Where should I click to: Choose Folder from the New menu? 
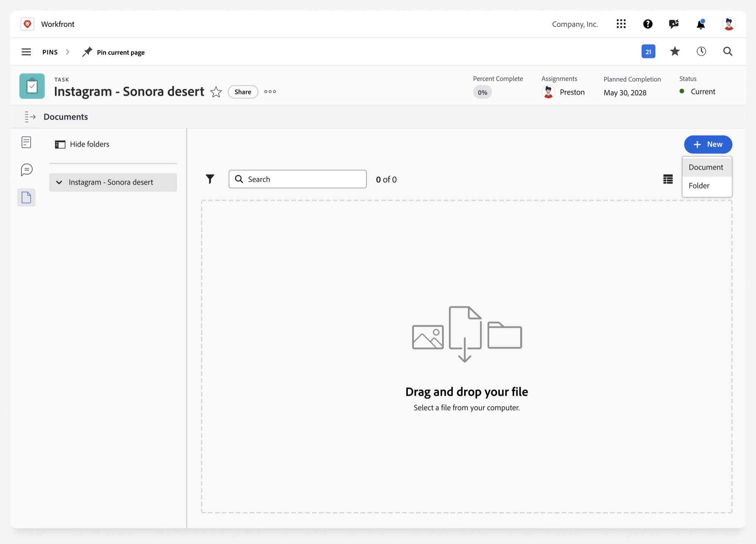(707, 186)
